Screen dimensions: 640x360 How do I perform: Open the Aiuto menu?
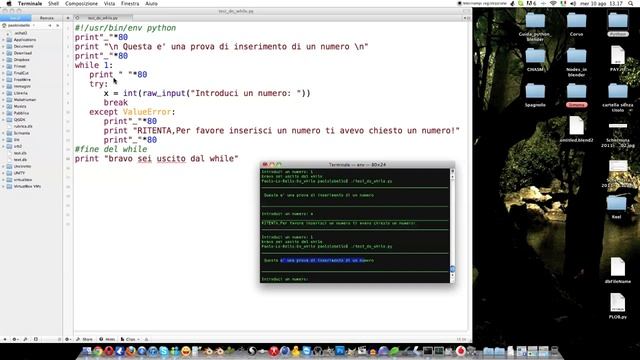pos(151,3)
